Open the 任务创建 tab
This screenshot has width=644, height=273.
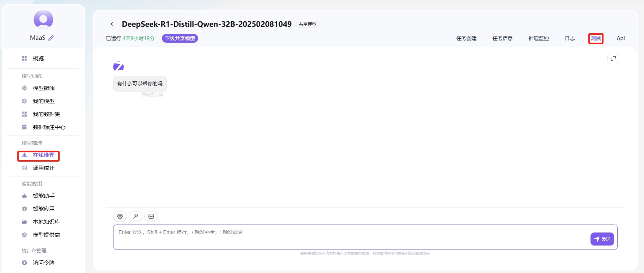tap(466, 38)
